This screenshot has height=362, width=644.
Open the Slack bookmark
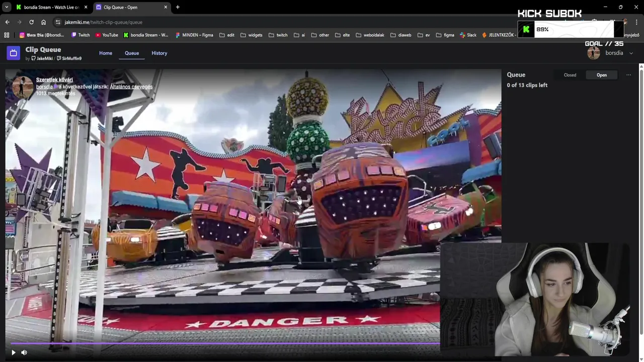tap(468, 35)
